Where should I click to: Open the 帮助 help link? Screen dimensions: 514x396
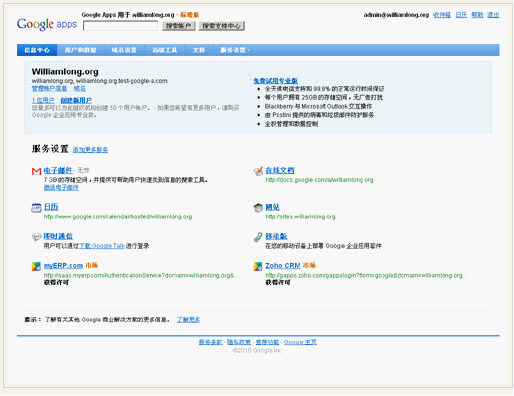[x=477, y=15]
